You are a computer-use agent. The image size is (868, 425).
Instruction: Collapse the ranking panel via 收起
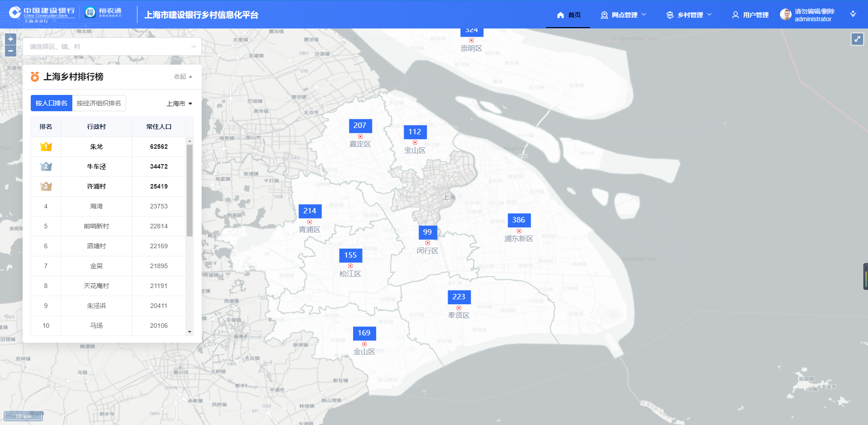(x=183, y=77)
